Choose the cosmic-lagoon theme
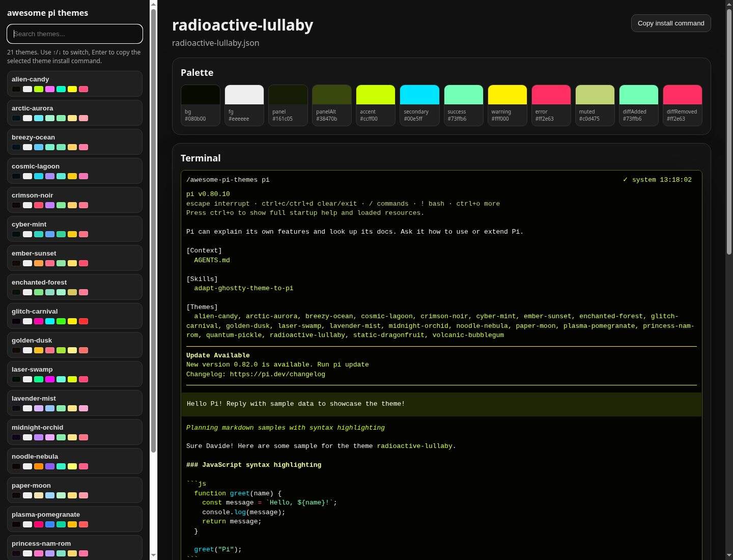Image resolution: width=733 pixels, height=560 pixels. pos(75,171)
